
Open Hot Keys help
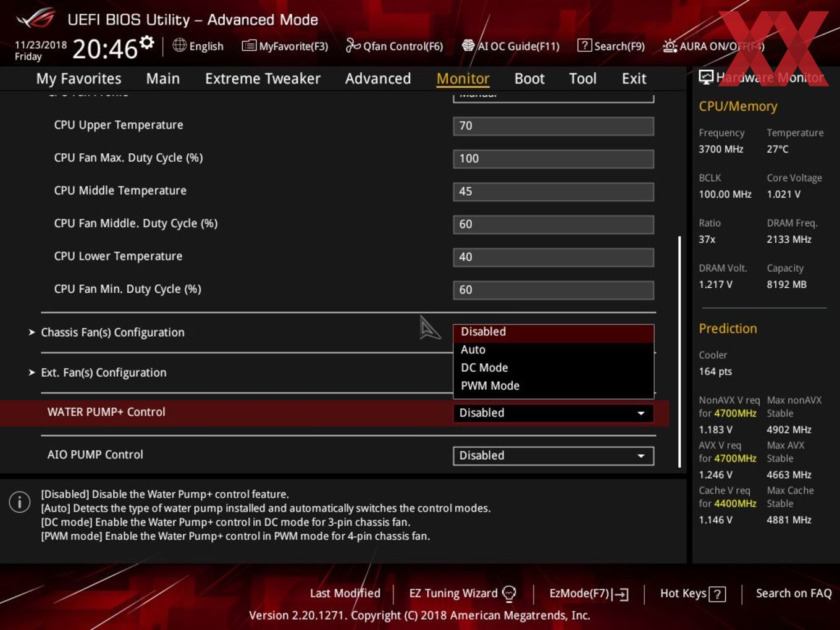click(692, 594)
